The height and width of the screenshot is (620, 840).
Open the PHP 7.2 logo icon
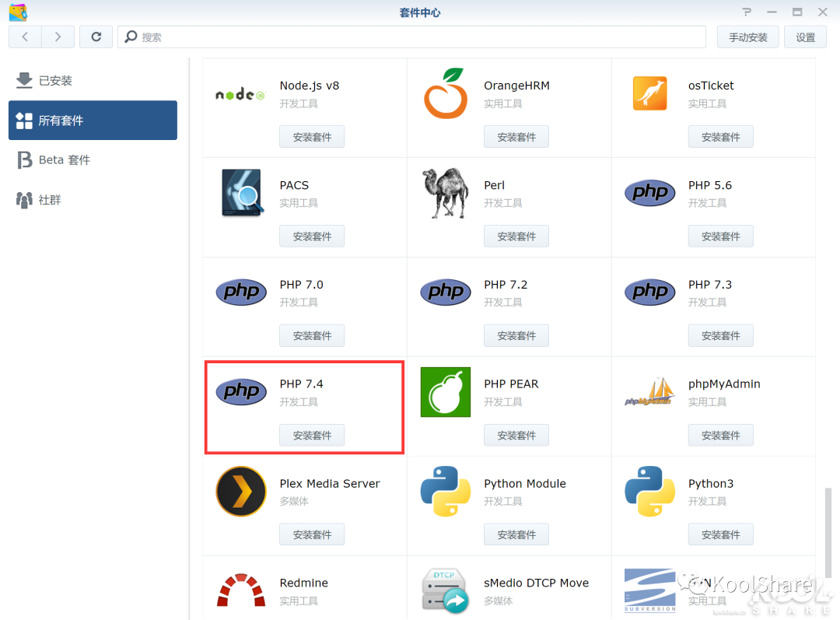click(445, 292)
